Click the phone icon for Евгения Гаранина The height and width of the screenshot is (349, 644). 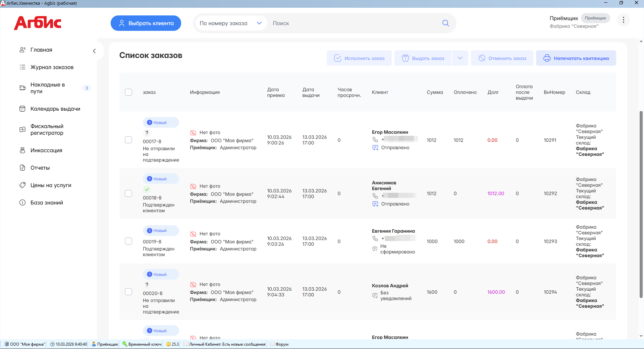(x=375, y=238)
